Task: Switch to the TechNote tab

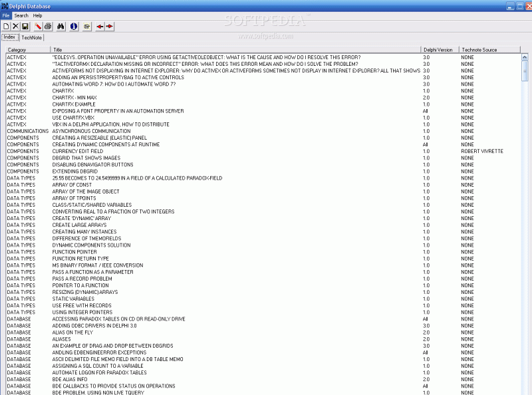Action: pyautogui.click(x=31, y=38)
